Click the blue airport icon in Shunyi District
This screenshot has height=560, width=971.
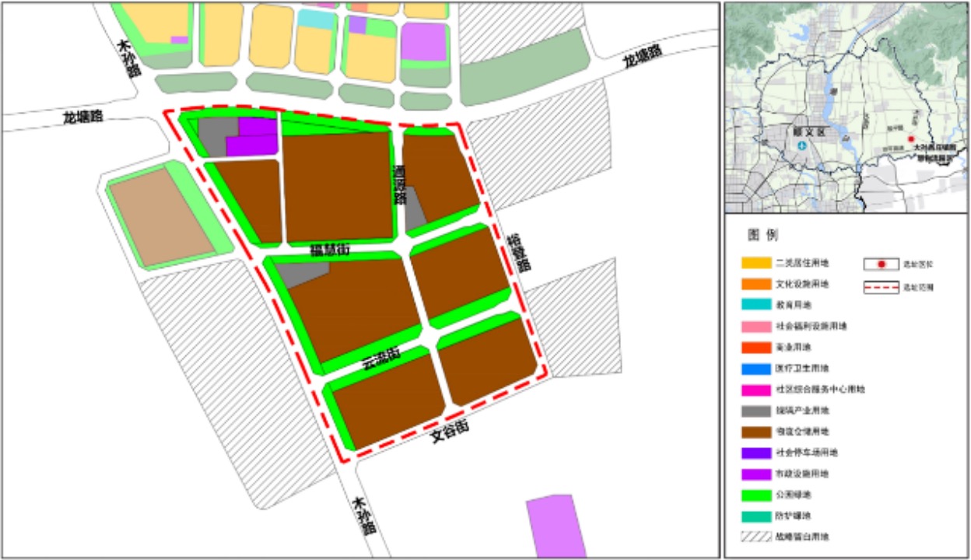801,145
